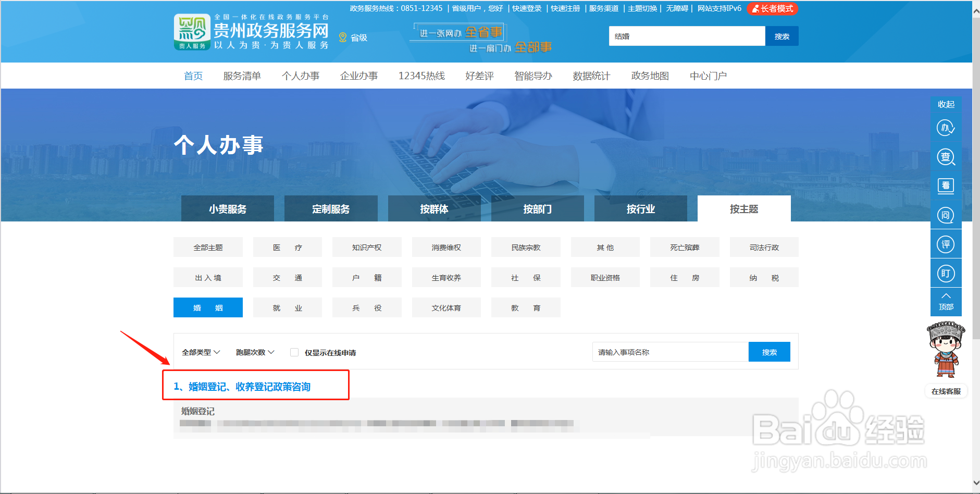Viewport: 980px width, 494px height.
Task: Click the 看 icon in right sidebar
Action: tap(946, 186)
